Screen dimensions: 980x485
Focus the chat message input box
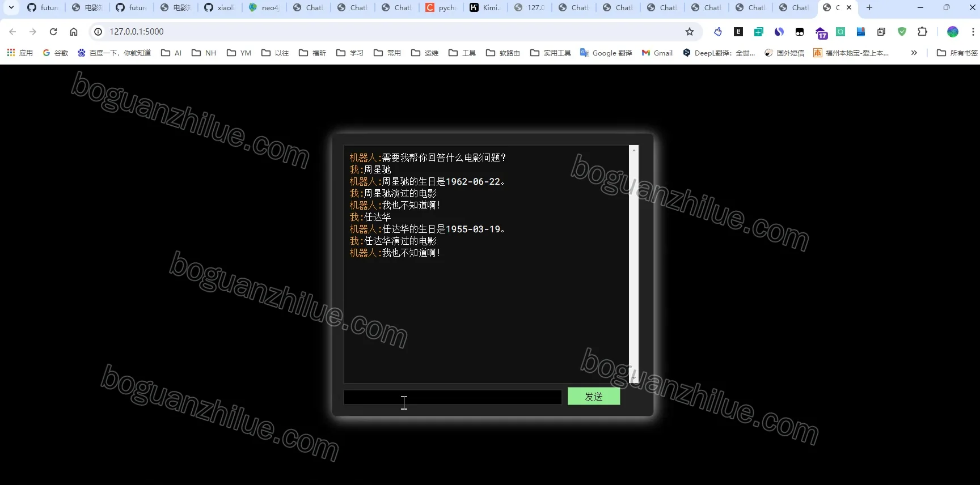(453, 397)
